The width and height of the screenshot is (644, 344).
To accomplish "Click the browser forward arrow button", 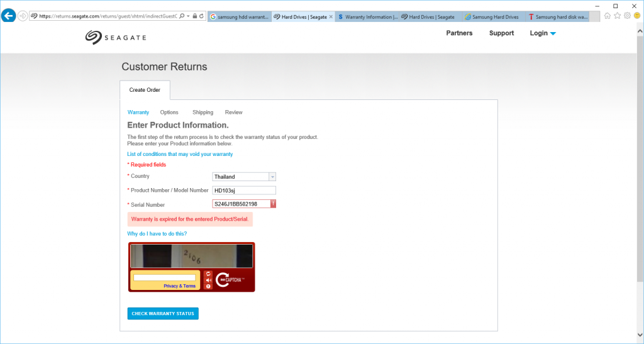I will click(x=23, y=16).
